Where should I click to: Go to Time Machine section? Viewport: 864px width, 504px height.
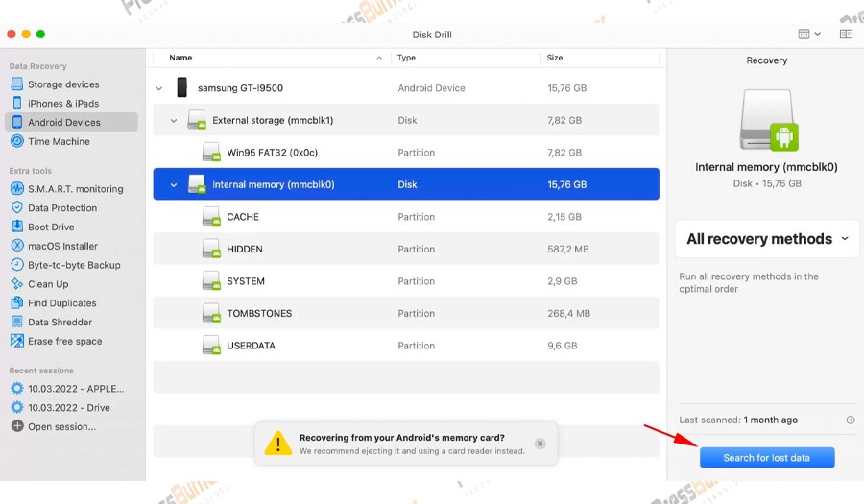pyautogui.click(x=59, y=142)
